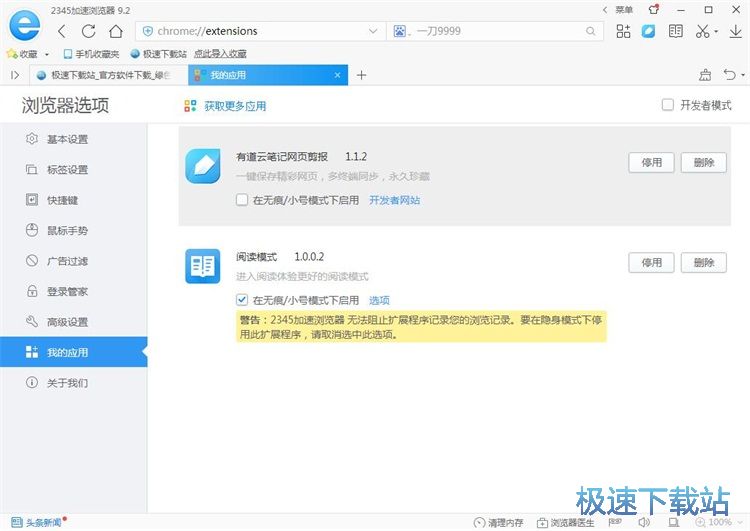Click 清理内存 in status bar
The image size is (750, 531).
pos(499,522)
